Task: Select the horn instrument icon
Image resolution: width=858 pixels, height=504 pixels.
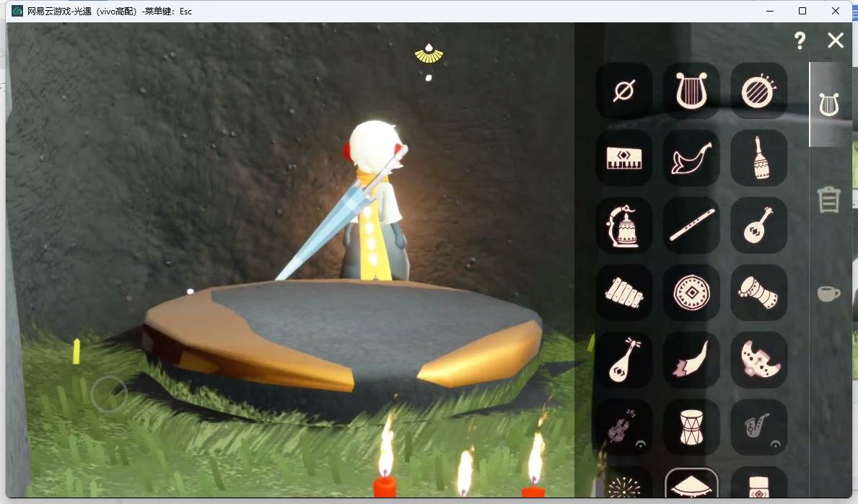Action: 691,159
